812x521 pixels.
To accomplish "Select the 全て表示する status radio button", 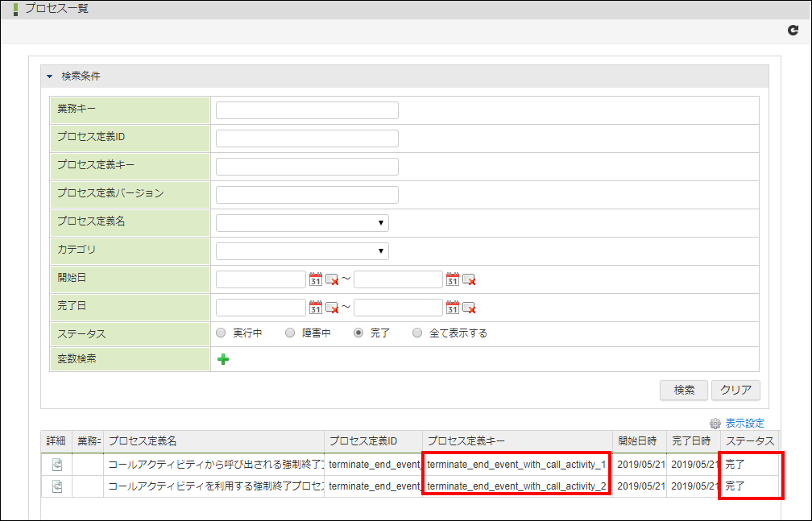I will (x=416, y=333).
